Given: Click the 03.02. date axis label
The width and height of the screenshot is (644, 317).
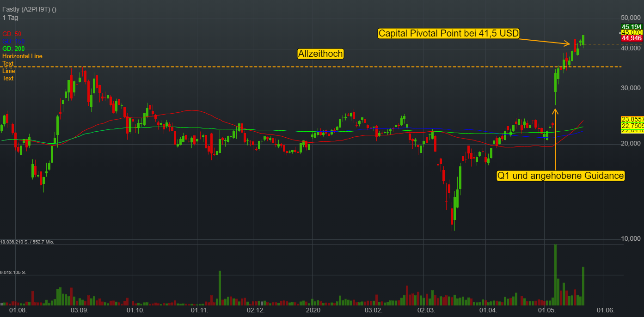Looking at the screenshot, I should 374,310.
